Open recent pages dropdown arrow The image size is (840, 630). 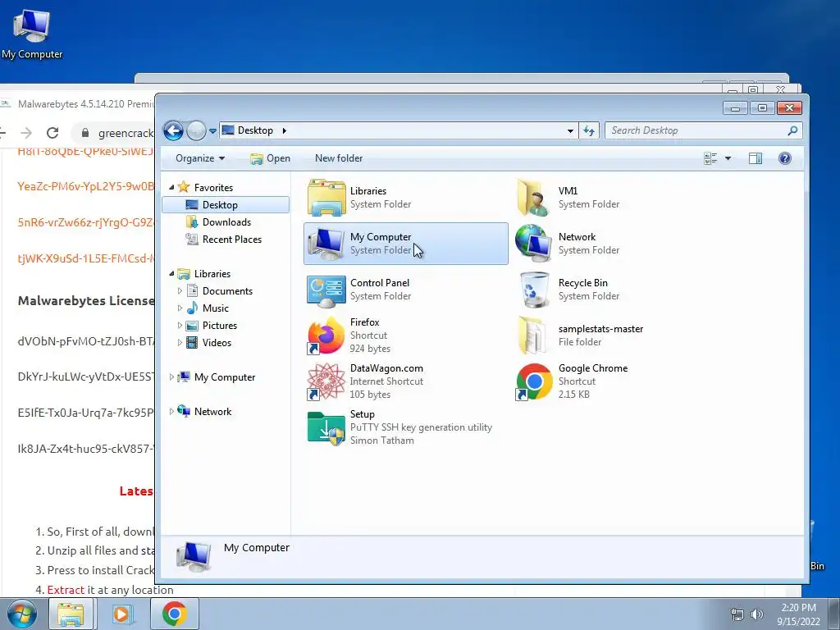[212, 131]
